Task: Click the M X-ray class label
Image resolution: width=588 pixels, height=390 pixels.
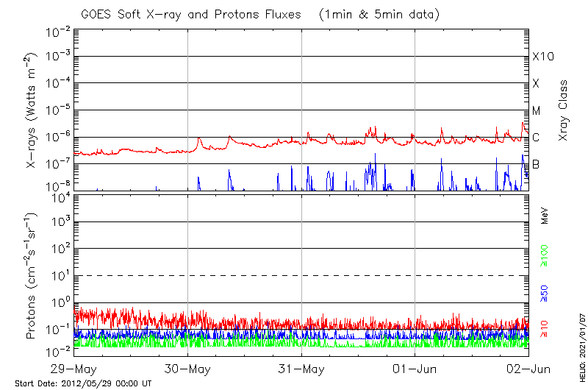Action: 537,111
